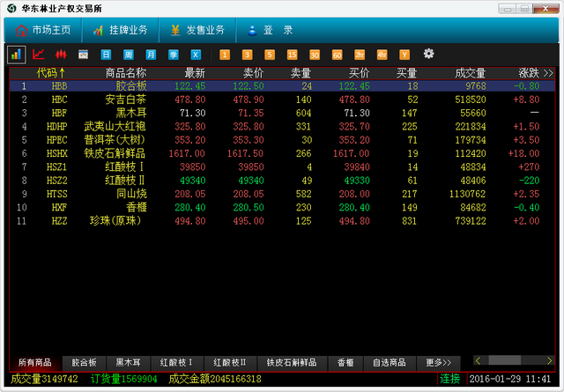Click the horizontal scrollbar right arrow

click(x=549, y=360)
